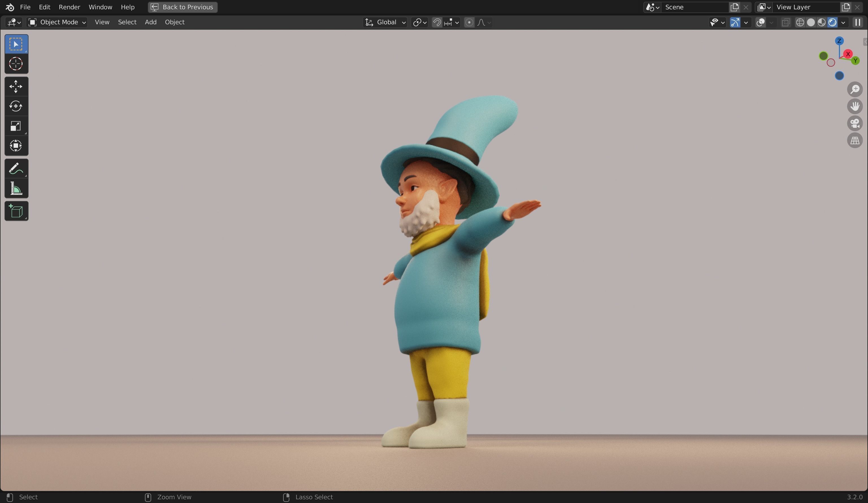Select the Cursor tool
Screen dimensions: 868x503
[x=16, y=64]
